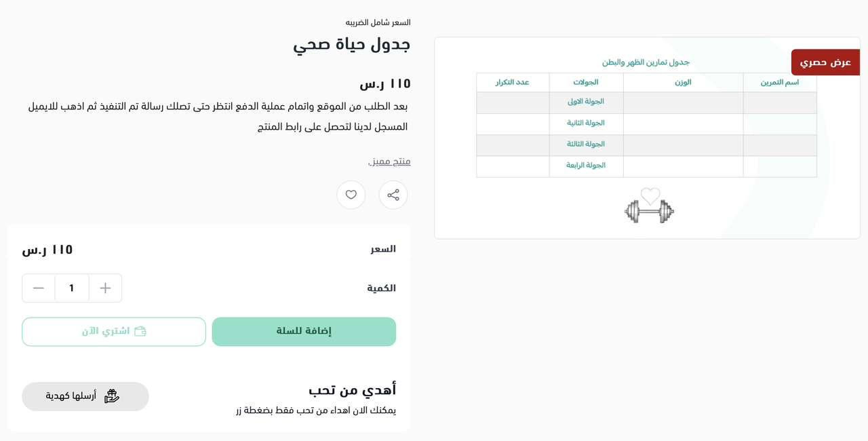
Task: Click the dumbbell graphic in the product image
Action: [x=649, y=212]
